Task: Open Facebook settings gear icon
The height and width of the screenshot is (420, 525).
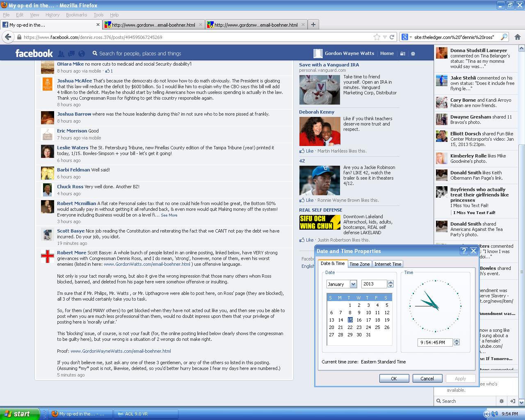Action: pos(413,53)
